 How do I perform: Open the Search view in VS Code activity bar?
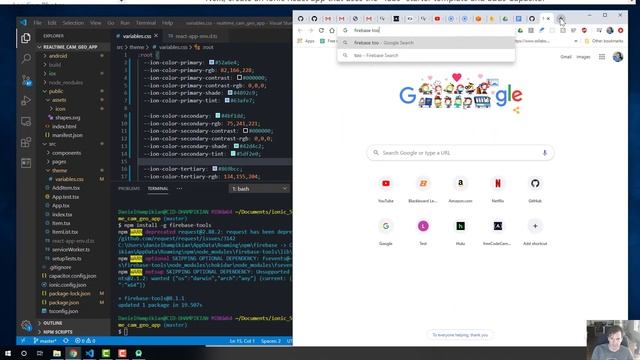pyautogui.click(x=26, y=59)
